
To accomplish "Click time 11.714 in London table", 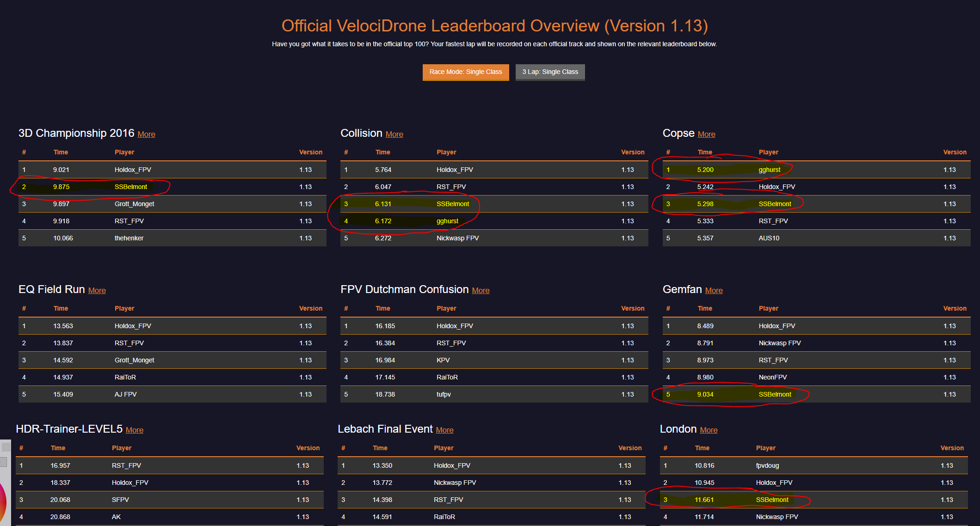I will tap(704, 517).
